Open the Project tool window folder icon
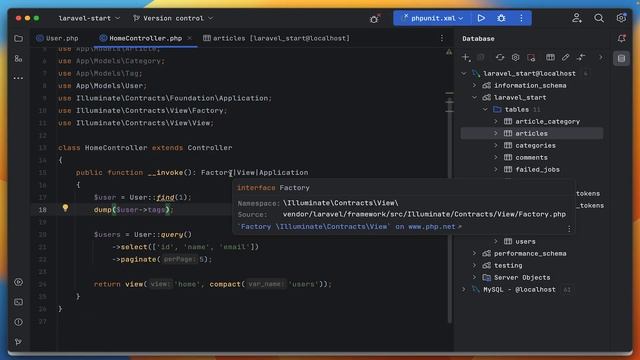Image resolution: width=640 pixels, height=360 pixels. tap(18, 38)
